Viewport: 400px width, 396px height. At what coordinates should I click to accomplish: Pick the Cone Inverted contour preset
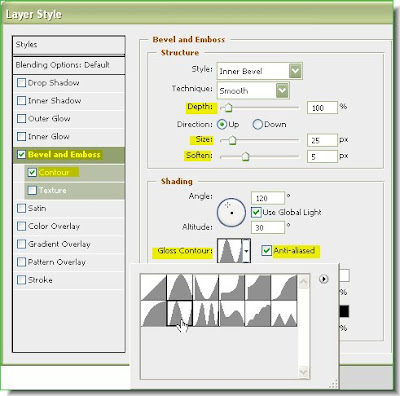206,287
